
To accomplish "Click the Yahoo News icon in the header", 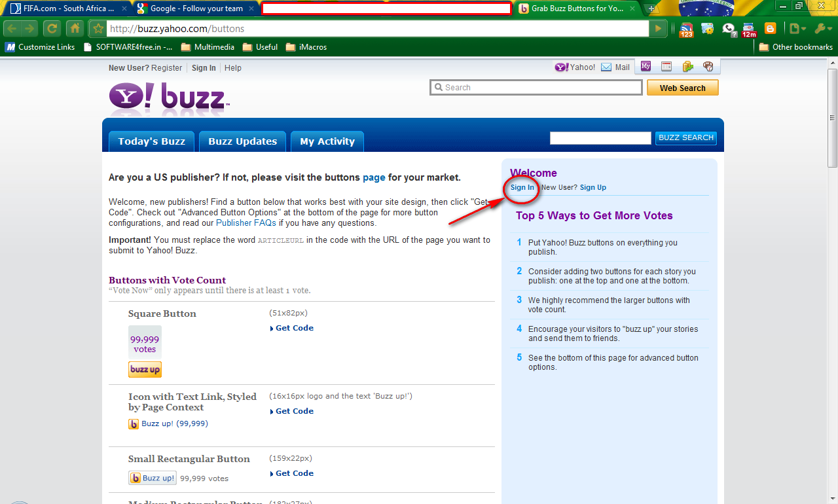I will [x=666, y=65].
